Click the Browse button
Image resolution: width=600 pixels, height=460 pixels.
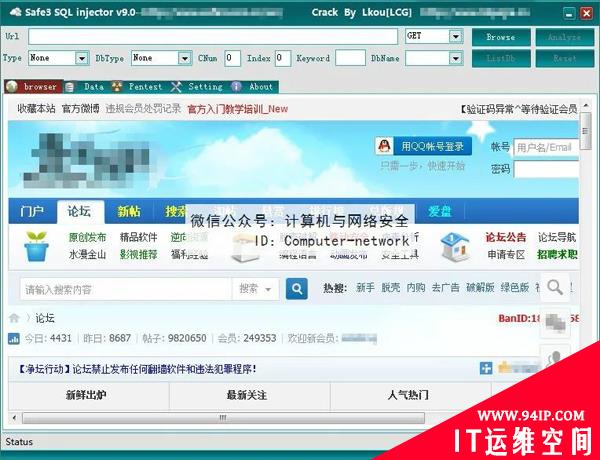click(x=501, y=38)
